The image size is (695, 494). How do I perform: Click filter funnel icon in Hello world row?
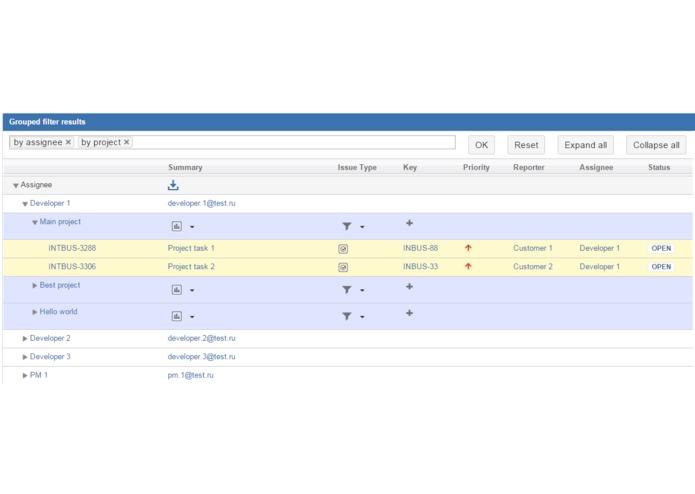pyautogui.click(x=347, y=316)
